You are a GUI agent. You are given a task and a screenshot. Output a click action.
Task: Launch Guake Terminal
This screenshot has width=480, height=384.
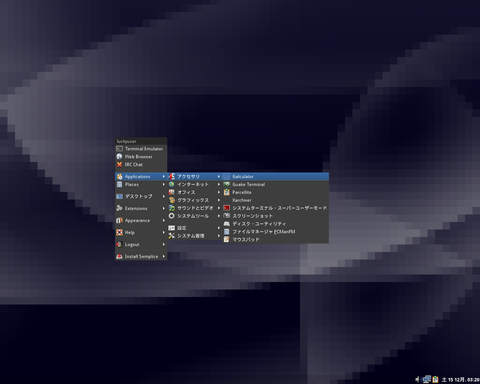click(x=276, y=184)
